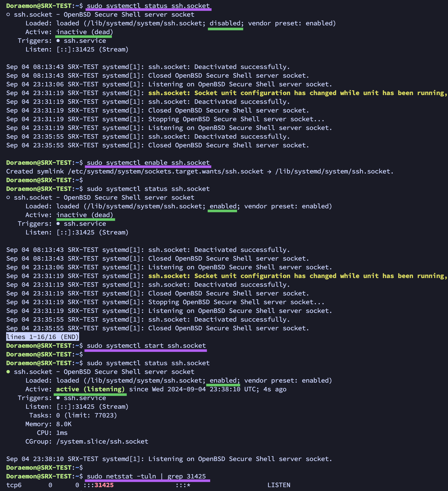The height and width of the screenshot is (491, 448).
Task: Click the LISTEN state in netstat output
Action: pyautogui.click(x=279, y=485)
